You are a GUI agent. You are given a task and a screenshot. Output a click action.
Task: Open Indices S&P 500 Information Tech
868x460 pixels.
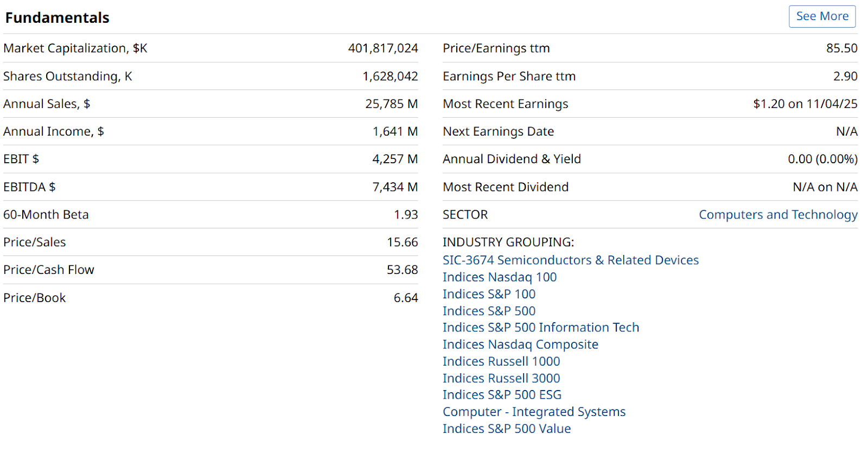tap(540, 328)
